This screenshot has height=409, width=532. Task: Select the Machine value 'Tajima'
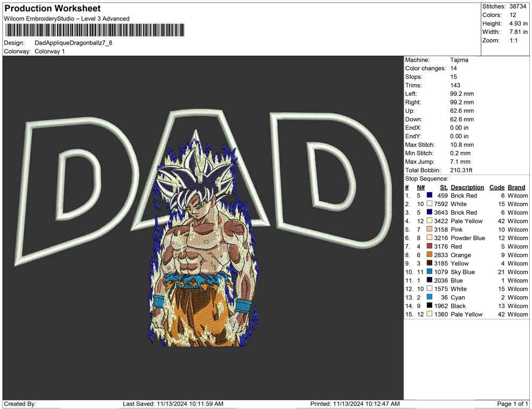tap(459, 60)
